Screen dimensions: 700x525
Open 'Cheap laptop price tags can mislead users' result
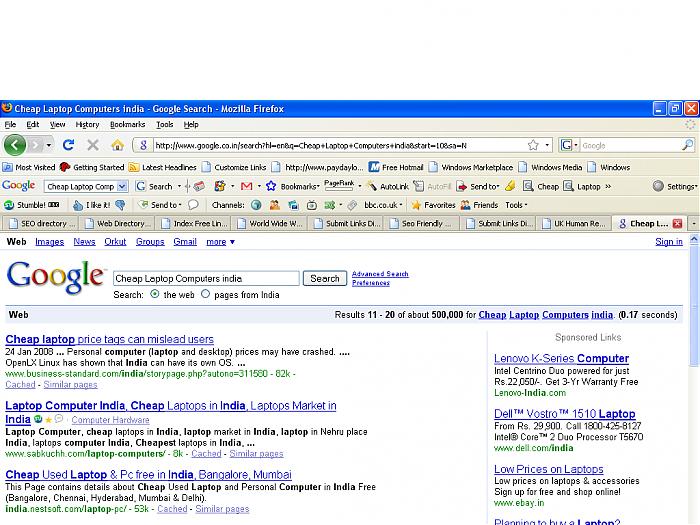point(109,339)
